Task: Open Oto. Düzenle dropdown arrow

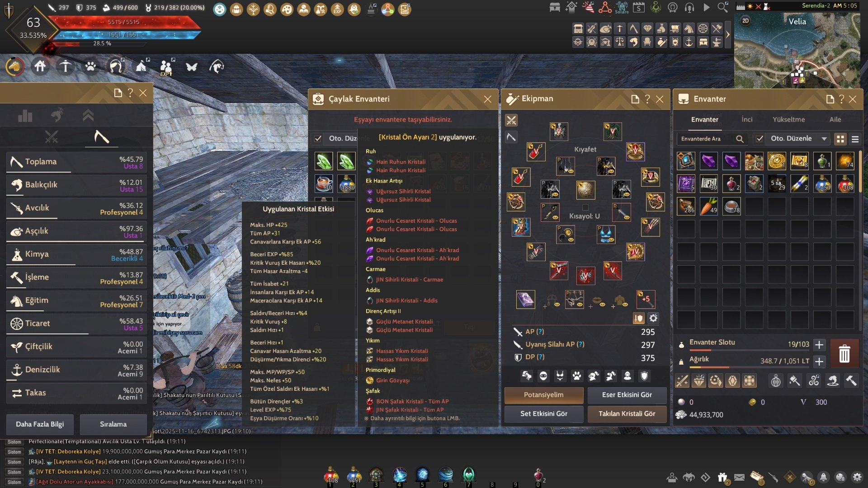Action: (x=824, y=139)
